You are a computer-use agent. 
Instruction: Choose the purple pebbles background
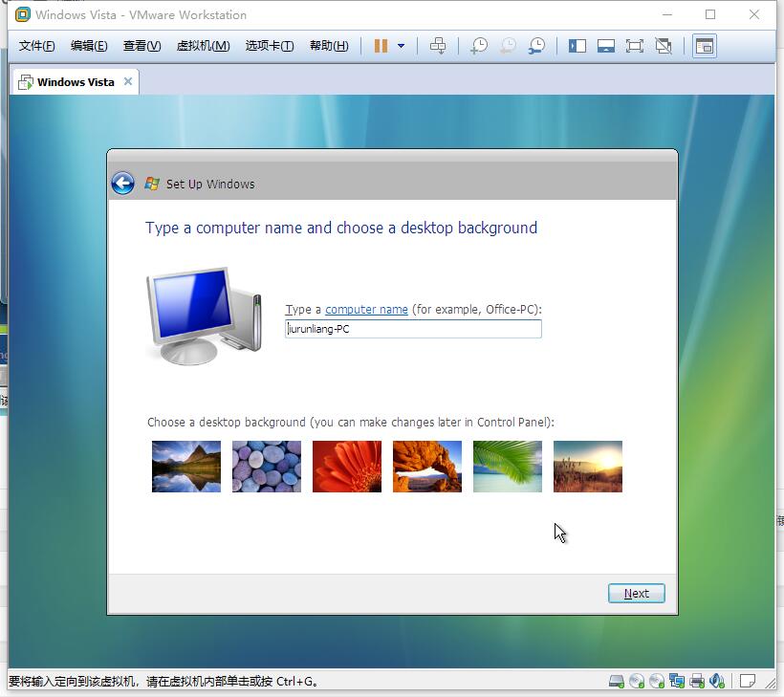tap(267, 467)
